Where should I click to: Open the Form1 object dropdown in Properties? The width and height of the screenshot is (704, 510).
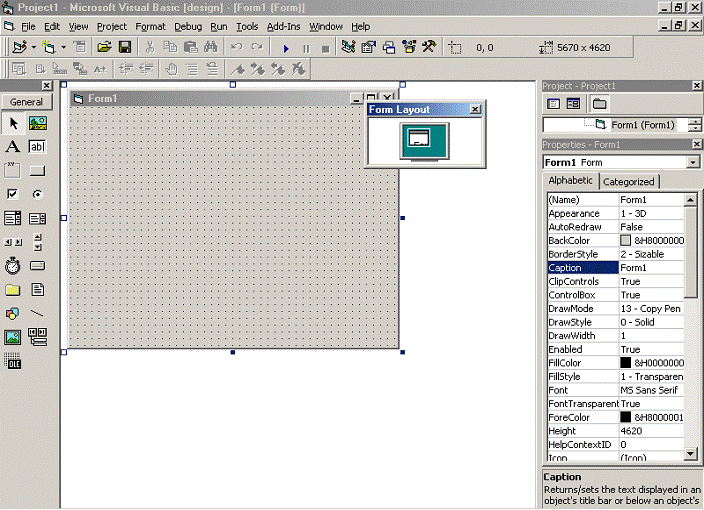[693, 162]
